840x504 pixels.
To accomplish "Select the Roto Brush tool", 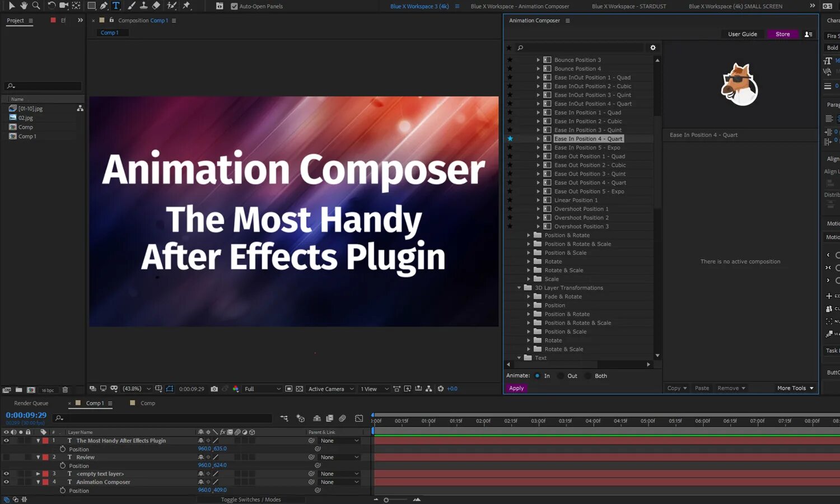I will tap(172, 6).
